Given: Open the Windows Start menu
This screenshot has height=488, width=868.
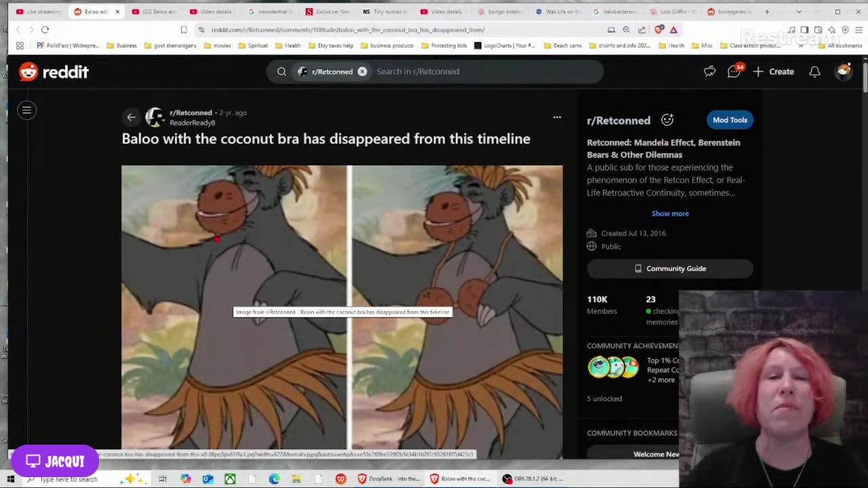Looking at the screenshot, I should click(10, 479).
